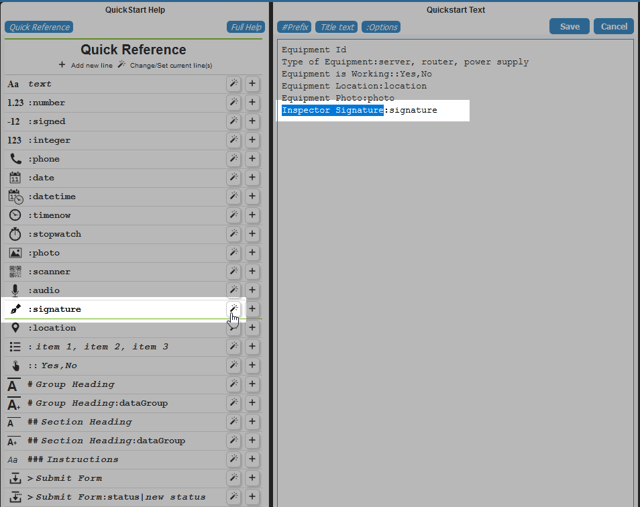Click the #Prefix button
640x507 pixels.
pos(294,27)
